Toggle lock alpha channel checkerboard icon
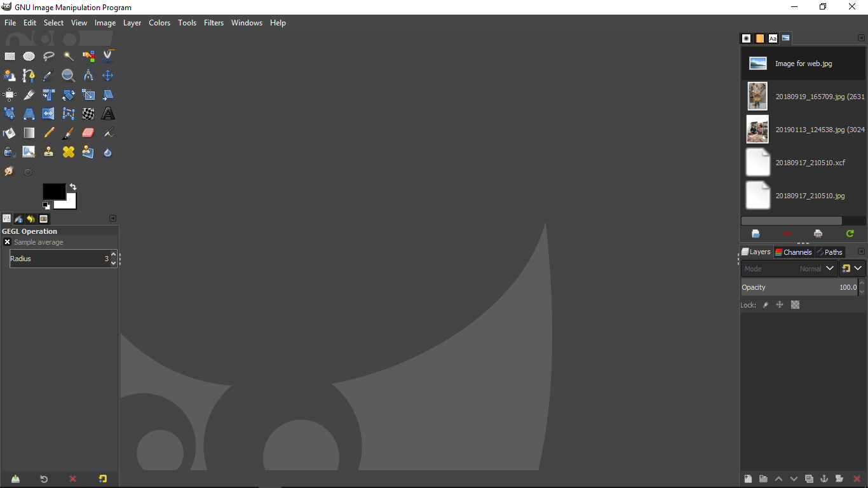This screenshot has width=868, height=488. [x=795, y=305]
